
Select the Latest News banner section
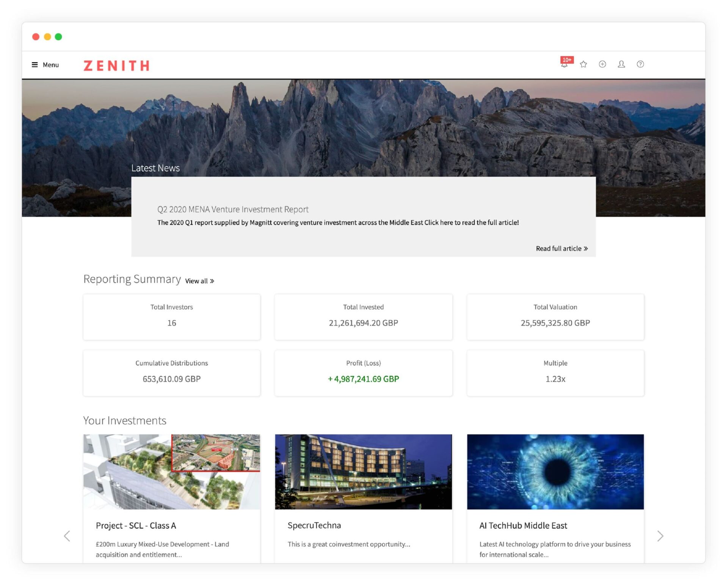coord(155,168)
